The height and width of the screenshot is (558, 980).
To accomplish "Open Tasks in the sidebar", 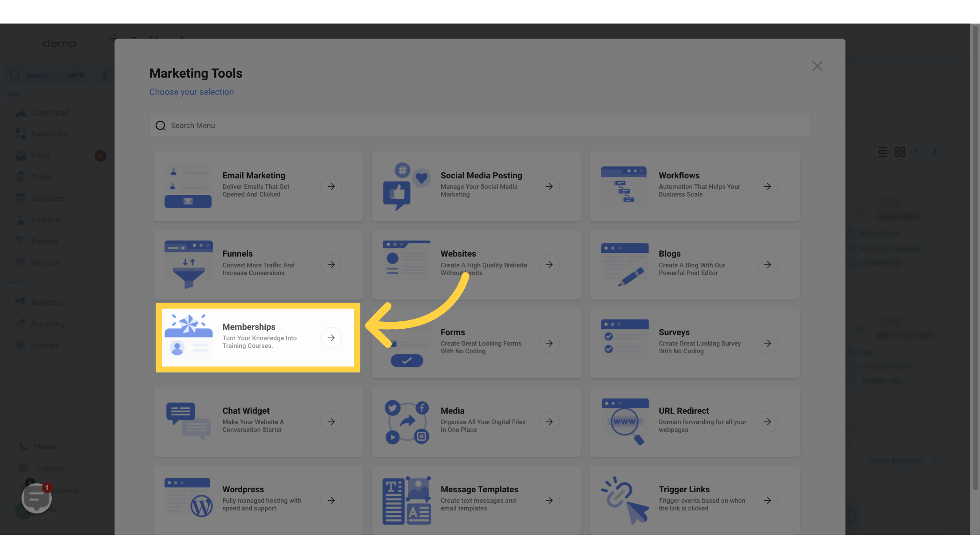I will (33, 177).
